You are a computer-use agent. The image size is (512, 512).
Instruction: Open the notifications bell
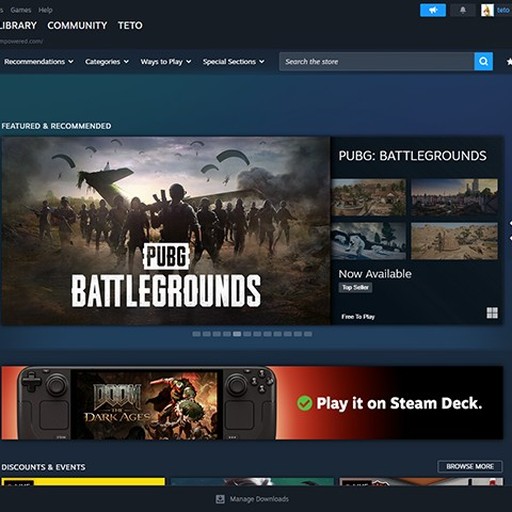click(463, 10)
